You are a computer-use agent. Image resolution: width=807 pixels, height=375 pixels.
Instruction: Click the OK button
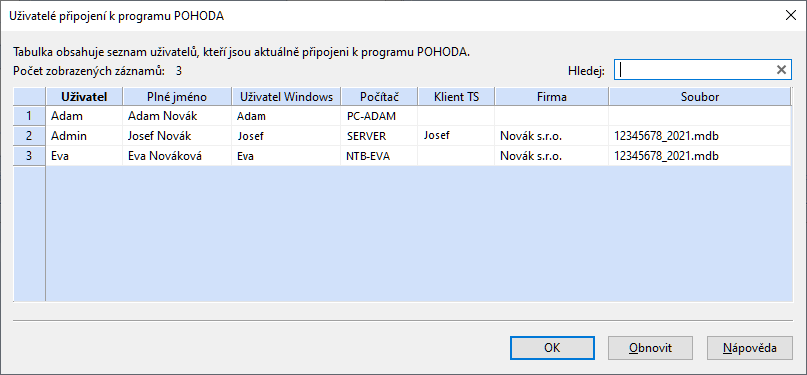coord(552,348)
